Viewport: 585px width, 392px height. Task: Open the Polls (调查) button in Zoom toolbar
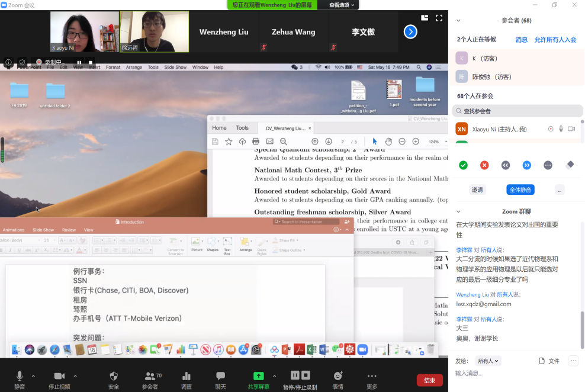[x=187, y=380]
